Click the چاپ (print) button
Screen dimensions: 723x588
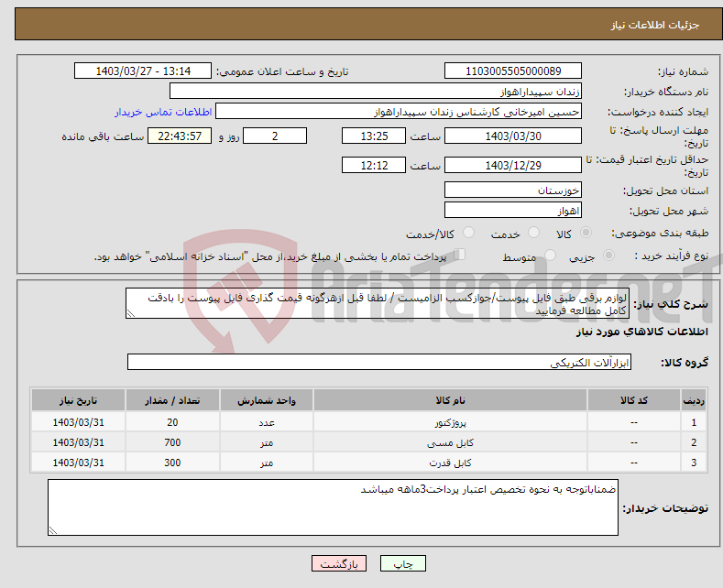[402, 563]
